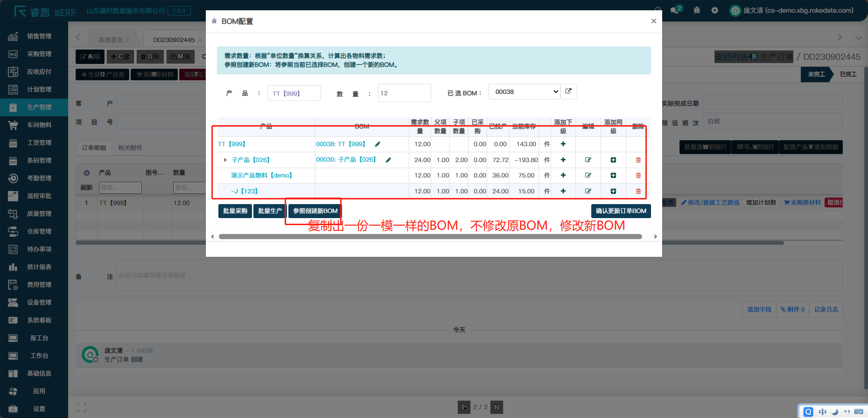The height and width of the screenshot is (418, 868).
Task: Delete the 子产品【026】 row via trash icon
Action: pos(638,160)
